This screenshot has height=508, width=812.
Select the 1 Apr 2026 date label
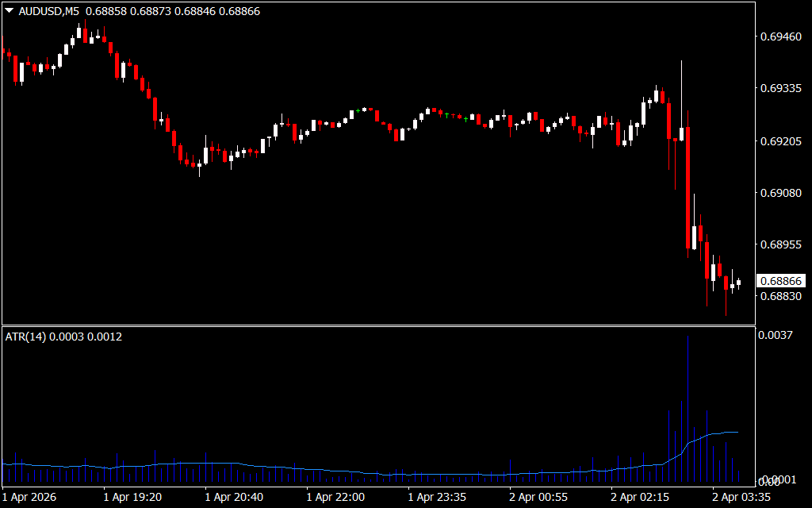coord(31,497)
